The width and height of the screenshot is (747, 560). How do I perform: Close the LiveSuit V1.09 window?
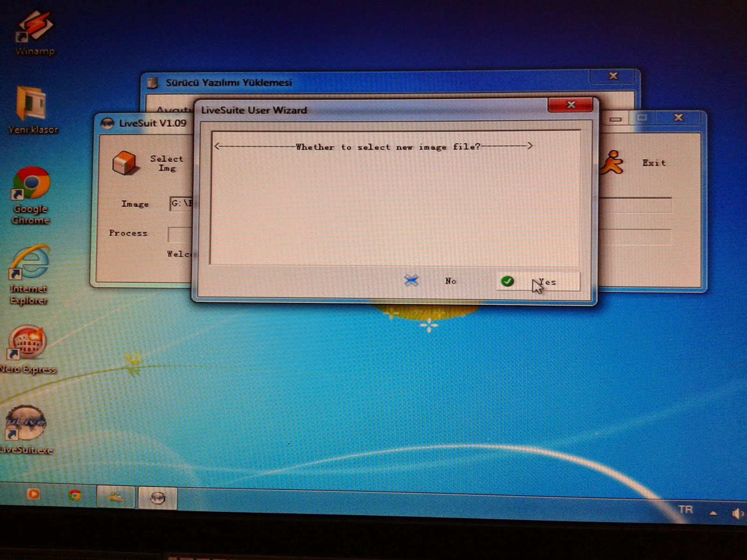coord(678,118)
